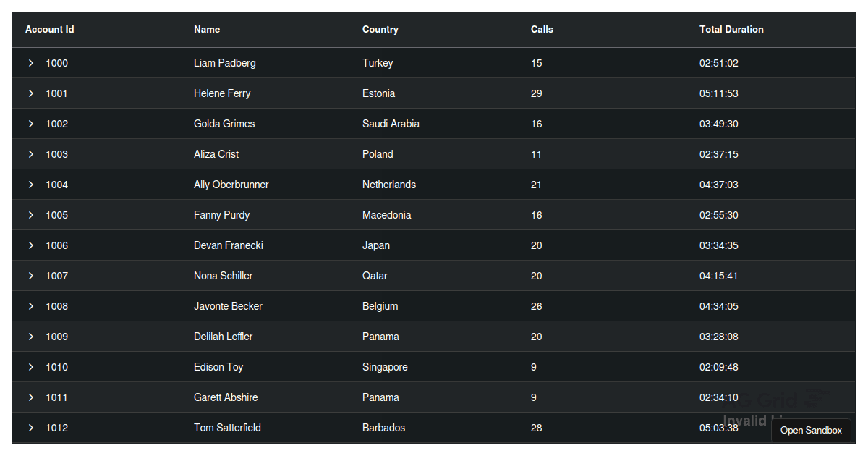Expand the 1007 Nona Schiller row
This screenshot has width=868, height=456.
(31, 276)
